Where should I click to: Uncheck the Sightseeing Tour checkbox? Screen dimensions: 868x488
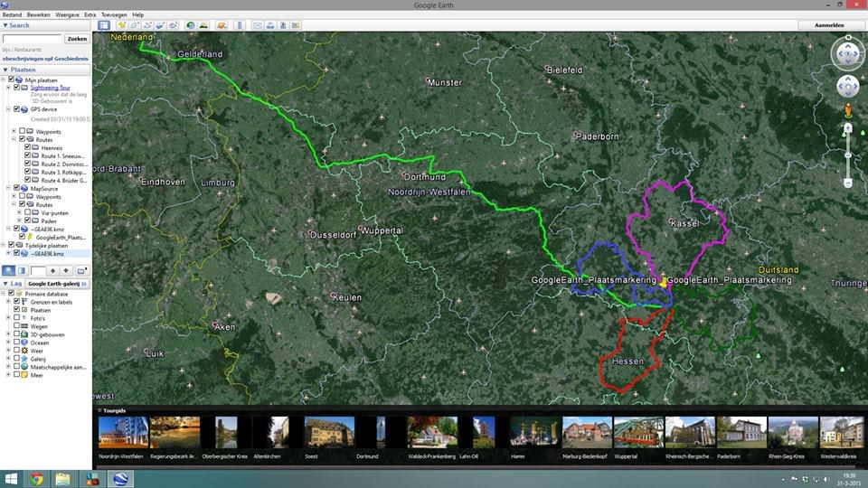16,88
